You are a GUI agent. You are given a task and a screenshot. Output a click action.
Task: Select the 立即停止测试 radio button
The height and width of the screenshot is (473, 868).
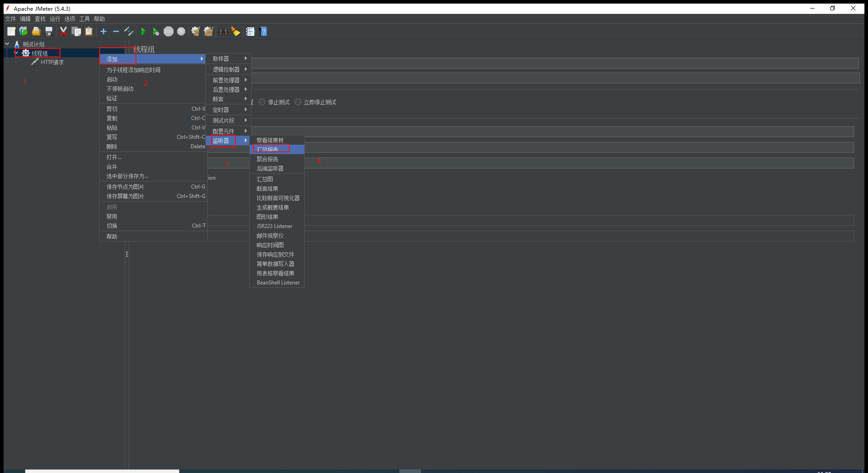coord(298,102)
